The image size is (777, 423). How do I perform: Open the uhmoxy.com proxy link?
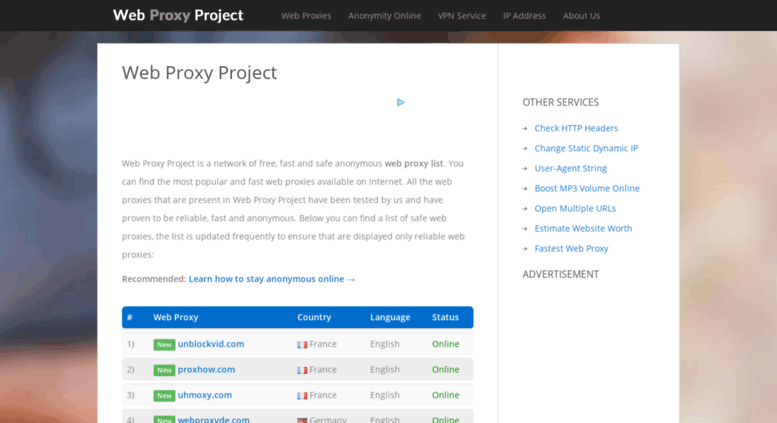click(205, 395)
